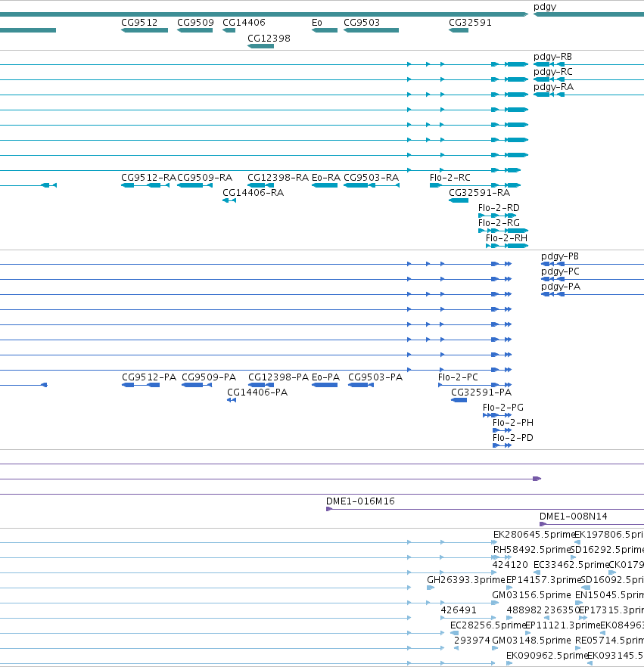
Task: Select the RE05714.5prime EST label
Action: point(609,641)
